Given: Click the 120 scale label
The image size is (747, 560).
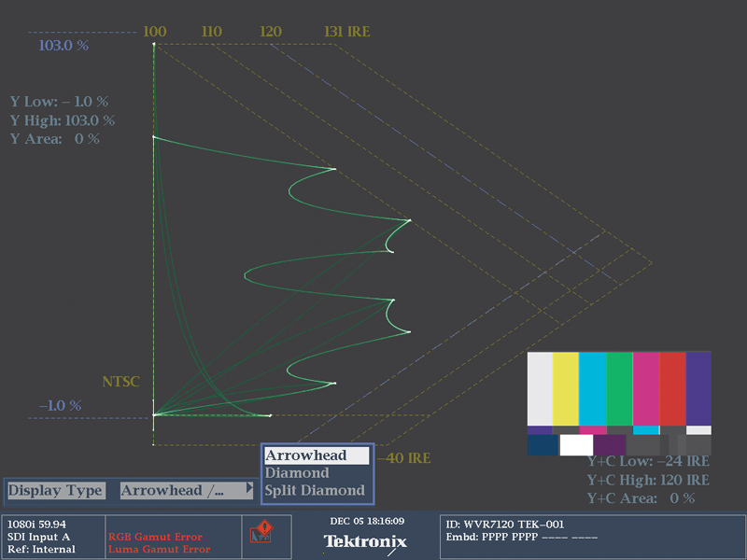Looking at the screenshot, I should tap(271, 32).
